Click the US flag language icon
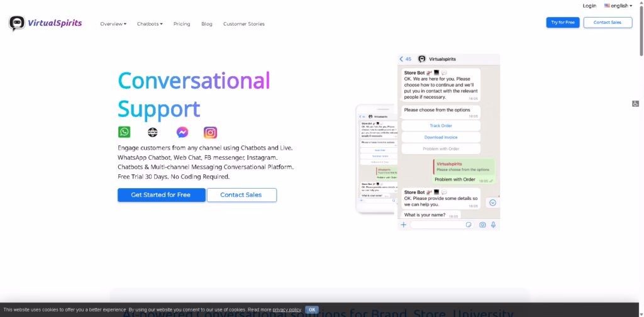644x317 pixels. pos(607,6)
